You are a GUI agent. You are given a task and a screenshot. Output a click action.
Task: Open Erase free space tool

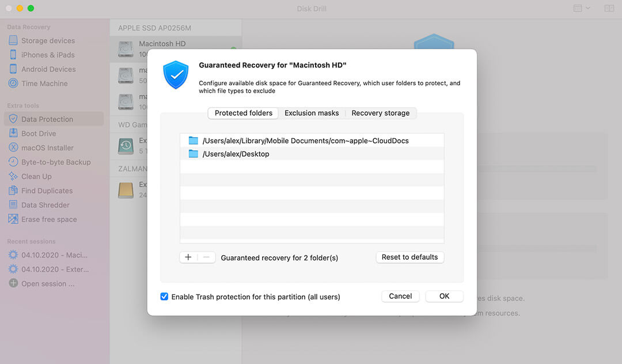49,219
